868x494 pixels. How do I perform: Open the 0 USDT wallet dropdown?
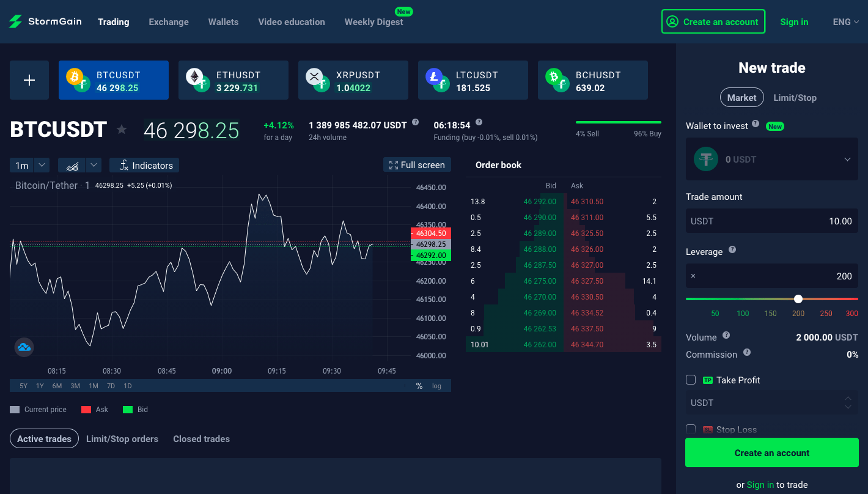(772, 159)
